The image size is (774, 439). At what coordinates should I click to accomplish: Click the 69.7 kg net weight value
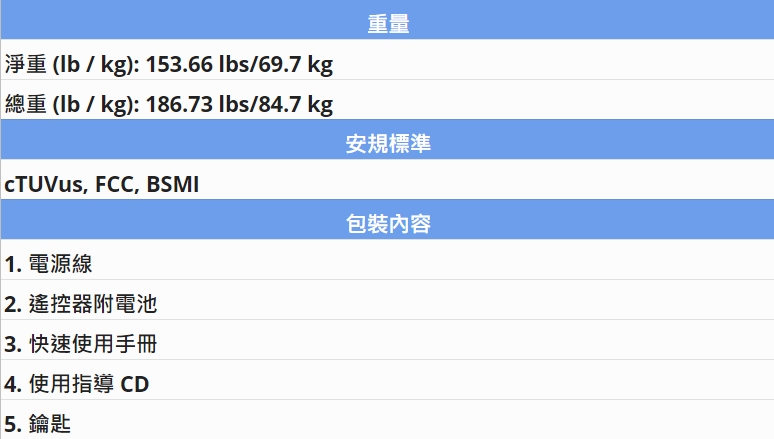pyautogui.click(x=296, y=65)
